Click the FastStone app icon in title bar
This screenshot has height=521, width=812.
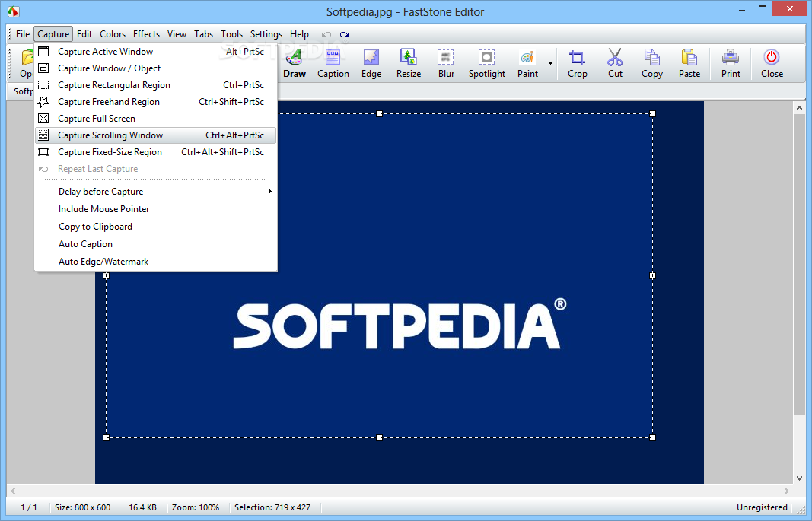pyautogui.click(x=14, y=11)
